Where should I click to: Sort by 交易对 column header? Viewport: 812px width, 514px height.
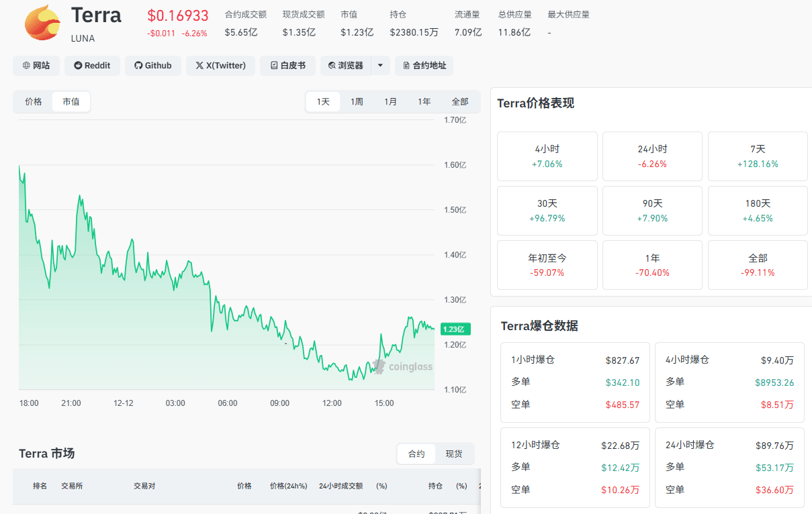pyautogui.click(x=144, y=486)
